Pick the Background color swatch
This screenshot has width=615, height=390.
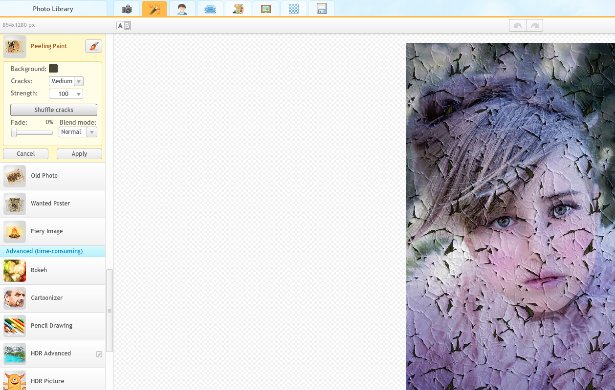pos(53,68)
